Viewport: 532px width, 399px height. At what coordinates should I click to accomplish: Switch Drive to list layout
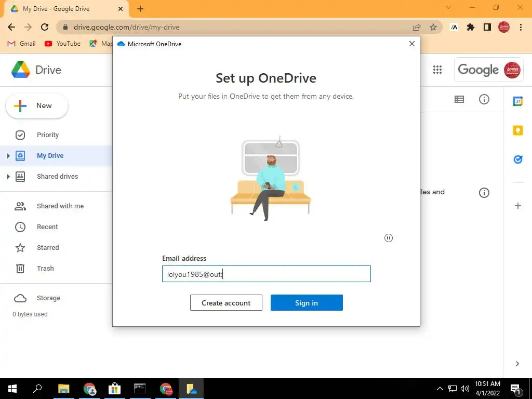coord(459,99)
